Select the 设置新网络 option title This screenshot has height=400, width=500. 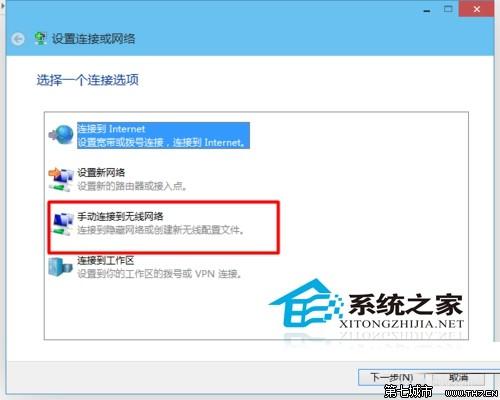(x=101, y=173)
